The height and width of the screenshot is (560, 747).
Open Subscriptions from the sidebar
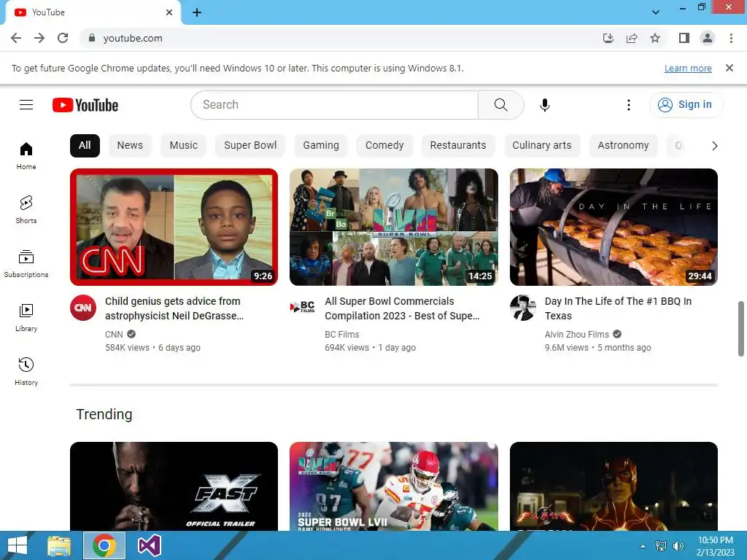26,264
